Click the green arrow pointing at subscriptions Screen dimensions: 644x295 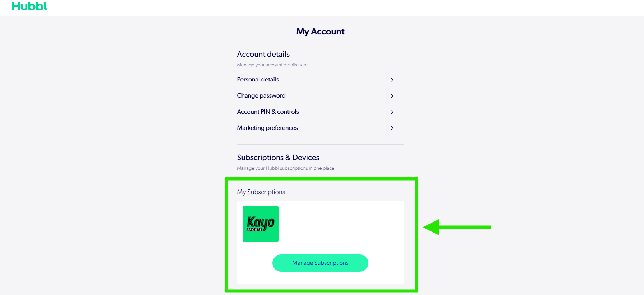[x=456, y=227]
